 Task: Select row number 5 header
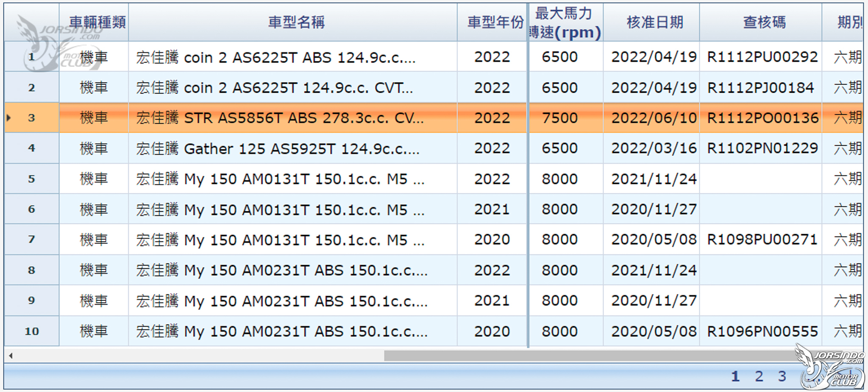pyautogui.click(x=32, y=179)
